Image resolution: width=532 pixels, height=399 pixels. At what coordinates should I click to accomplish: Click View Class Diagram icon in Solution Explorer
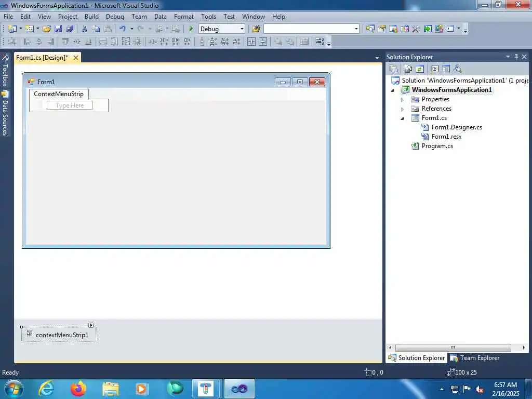(458, 69)
